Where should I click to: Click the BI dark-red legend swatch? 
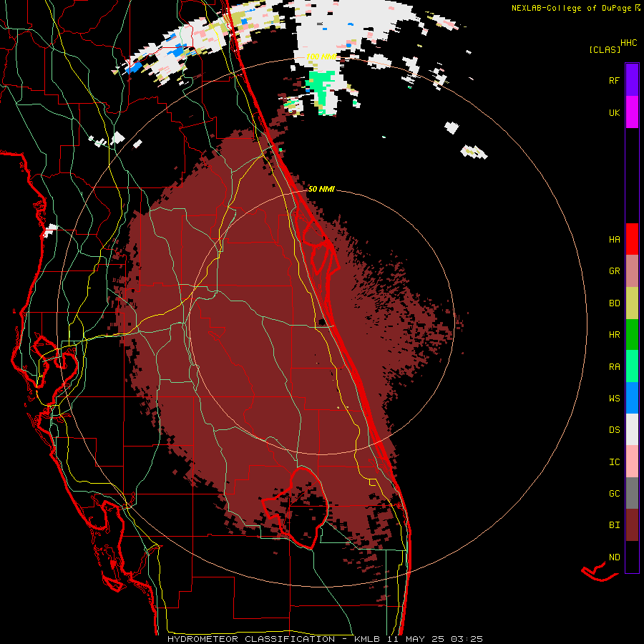pos(632,525)
